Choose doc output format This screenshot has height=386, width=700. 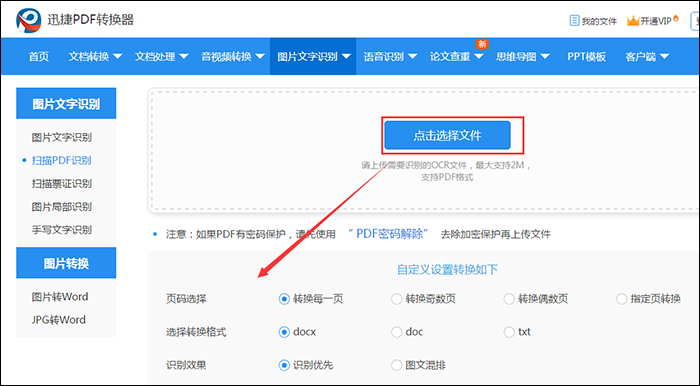tap(396, 332)
